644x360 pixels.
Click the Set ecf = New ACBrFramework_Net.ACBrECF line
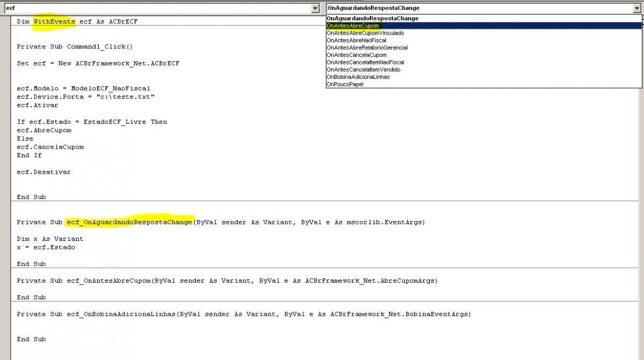[98, 63]
